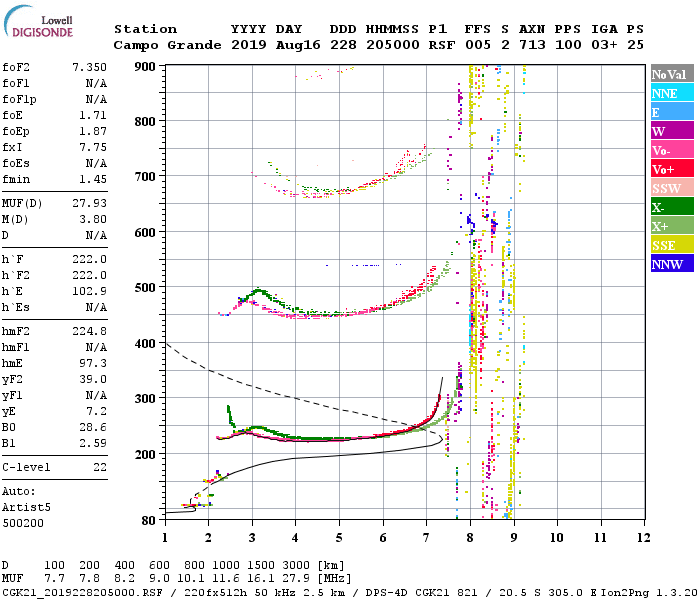Click the 12 MHz frequency axis label

643,538
